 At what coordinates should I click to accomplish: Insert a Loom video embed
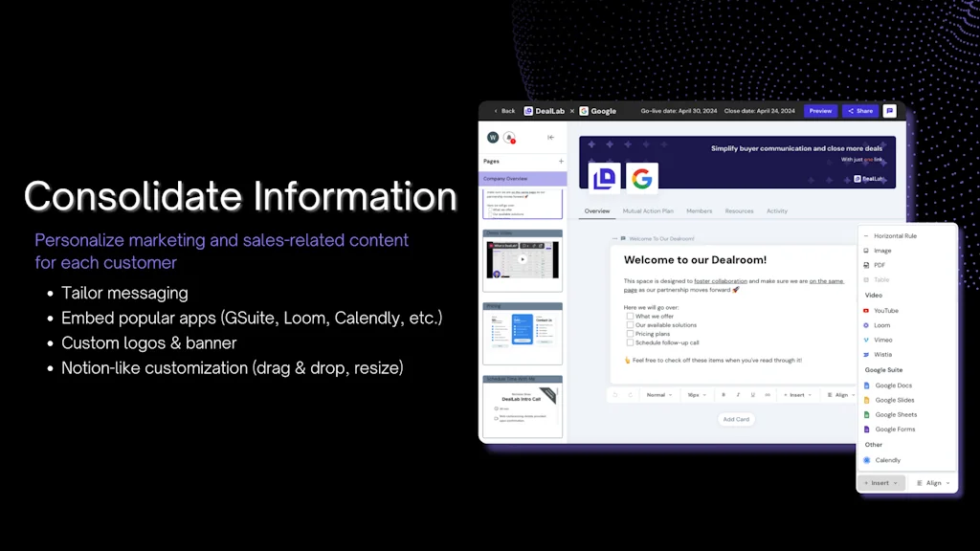pyautogui.click(x=880, y=324)
